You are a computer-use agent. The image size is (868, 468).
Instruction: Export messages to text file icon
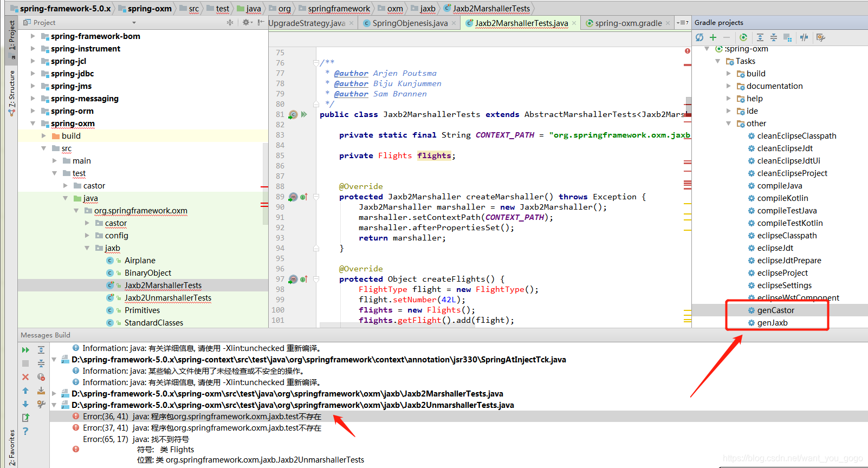click(x=25, y=418)
